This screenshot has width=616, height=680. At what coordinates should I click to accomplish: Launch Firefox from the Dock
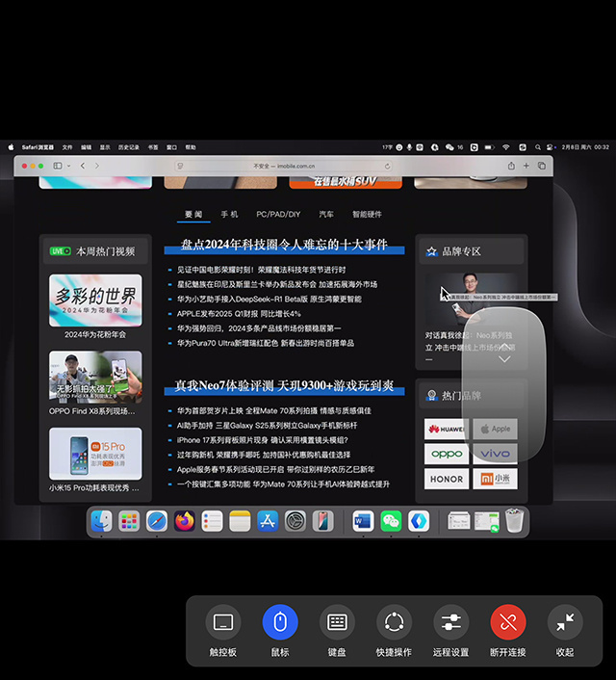click(x=184, y=521)
